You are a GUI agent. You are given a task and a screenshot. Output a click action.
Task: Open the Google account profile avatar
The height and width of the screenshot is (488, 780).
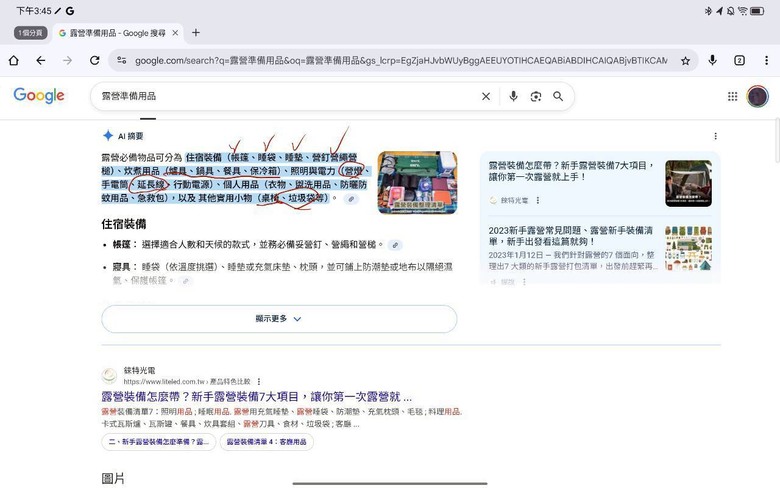[757, 97]
